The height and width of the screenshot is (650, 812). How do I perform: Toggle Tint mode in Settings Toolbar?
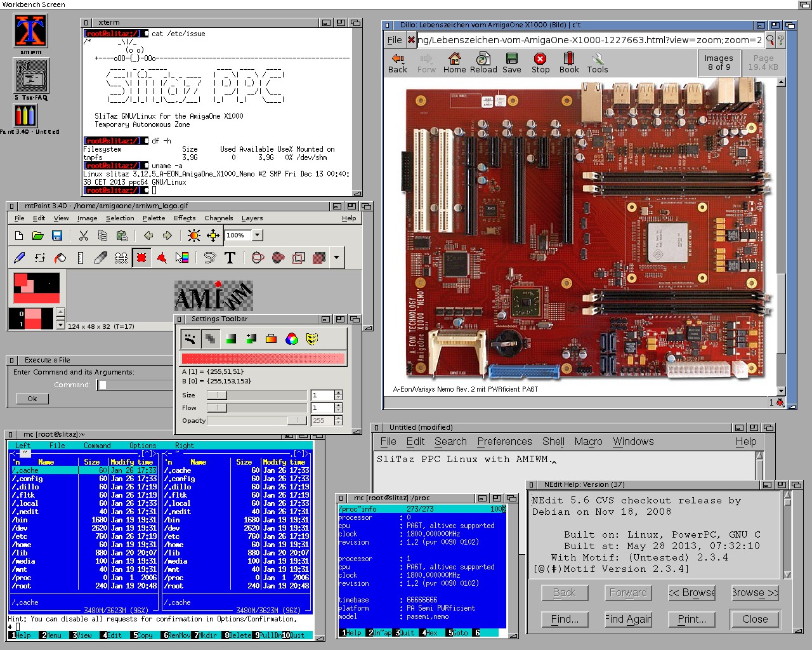point(231,339)
